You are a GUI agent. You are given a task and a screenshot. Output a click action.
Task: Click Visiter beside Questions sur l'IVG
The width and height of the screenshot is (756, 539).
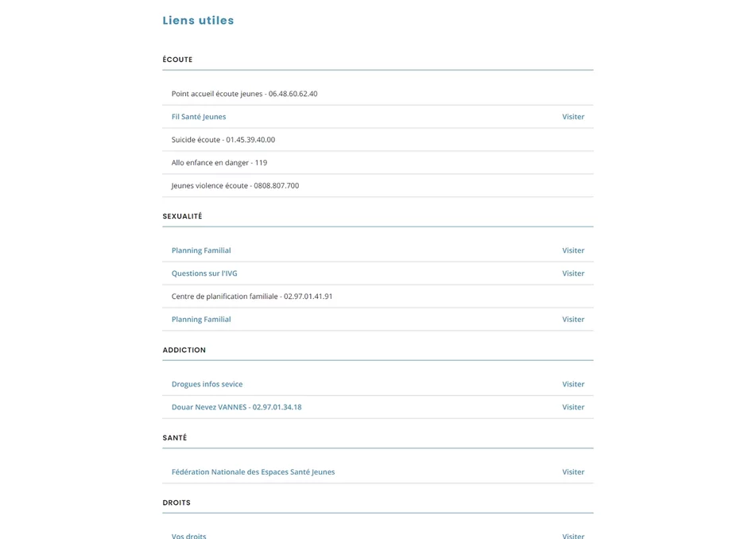tap(572, 273)
